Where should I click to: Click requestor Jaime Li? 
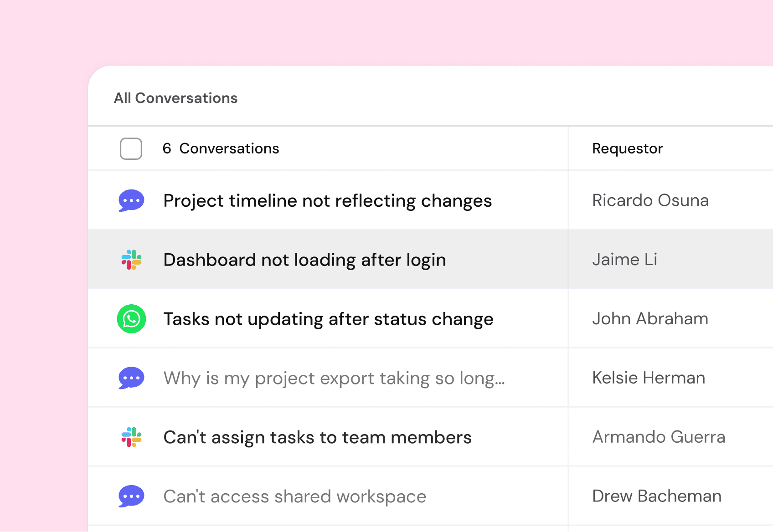[x=624, y=260]
